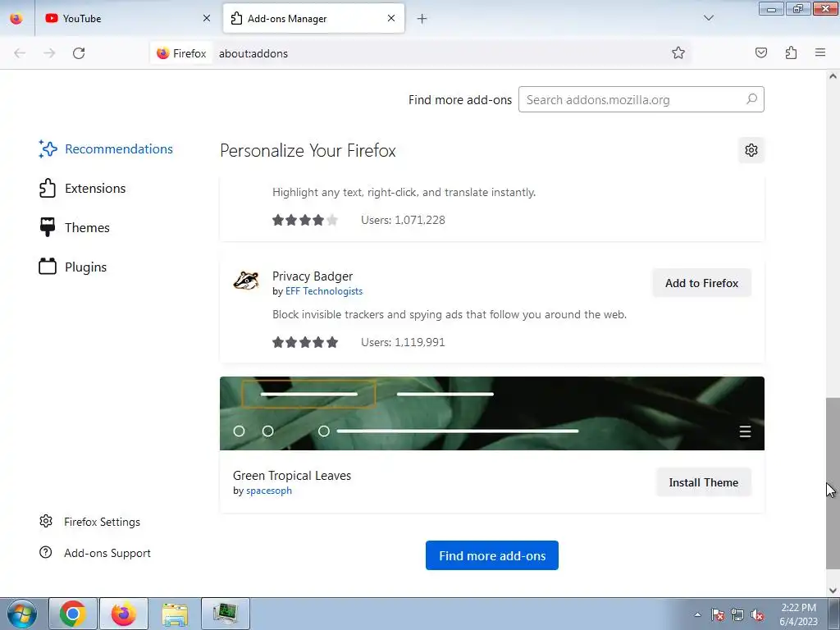Install the Green Tropical Leaves theme
This screenshot has height=630, width=840.
[703, 482]
